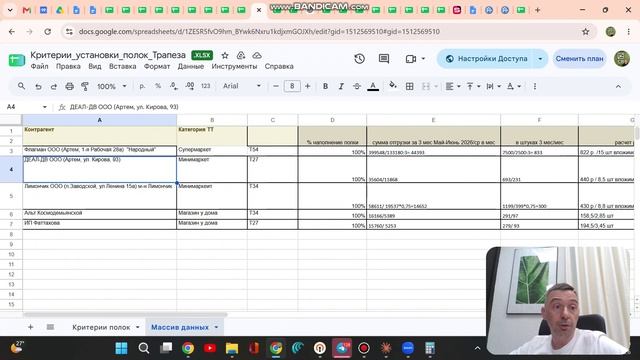Click the name box A4
Image resolution: width=640 pixels, height=360 pixels.
click(x=26, y=107)
